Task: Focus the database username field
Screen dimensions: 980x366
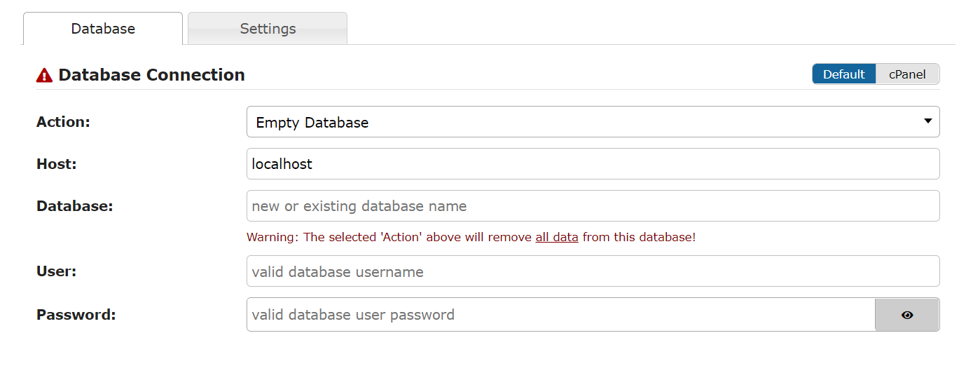Action: tap(593, 271)
